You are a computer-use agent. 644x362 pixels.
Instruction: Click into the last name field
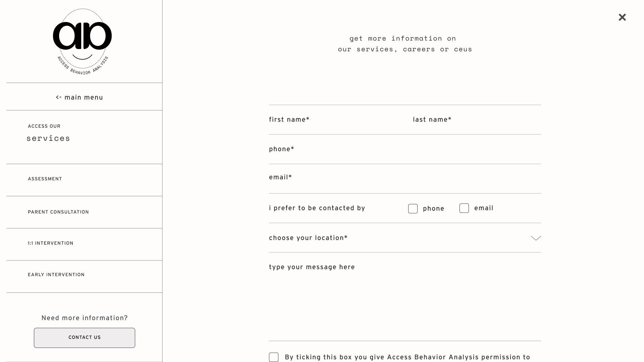476,120
